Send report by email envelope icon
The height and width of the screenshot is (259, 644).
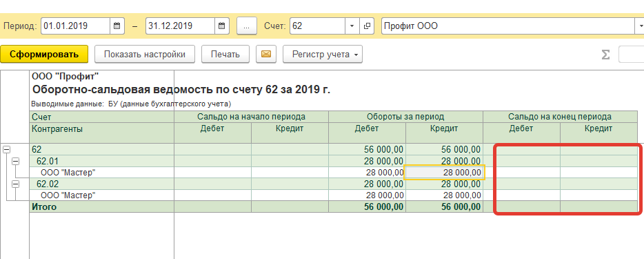point(266,55)
